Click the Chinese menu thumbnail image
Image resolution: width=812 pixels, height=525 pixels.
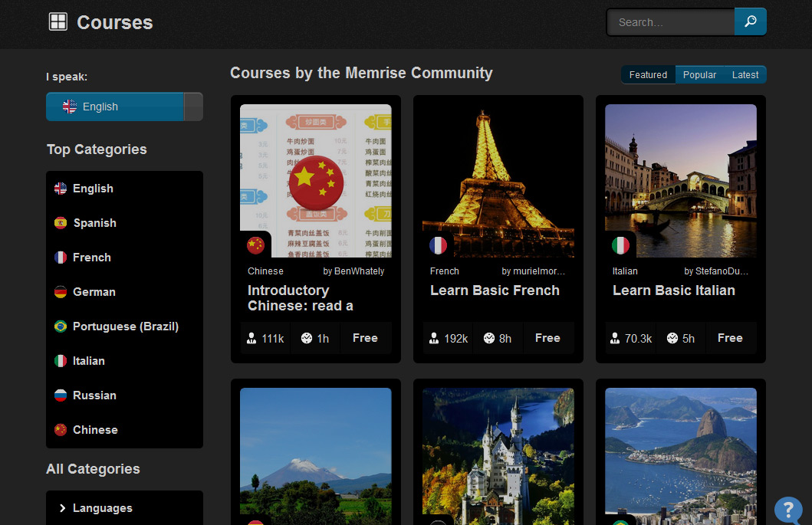pyautogui.click(x=316, y=181)
